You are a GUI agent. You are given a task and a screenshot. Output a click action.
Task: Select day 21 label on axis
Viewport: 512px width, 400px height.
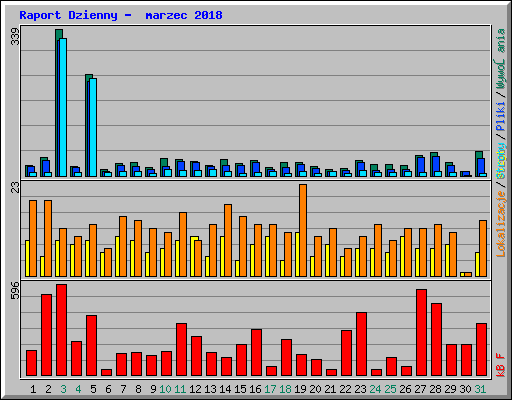pos(330,389)
